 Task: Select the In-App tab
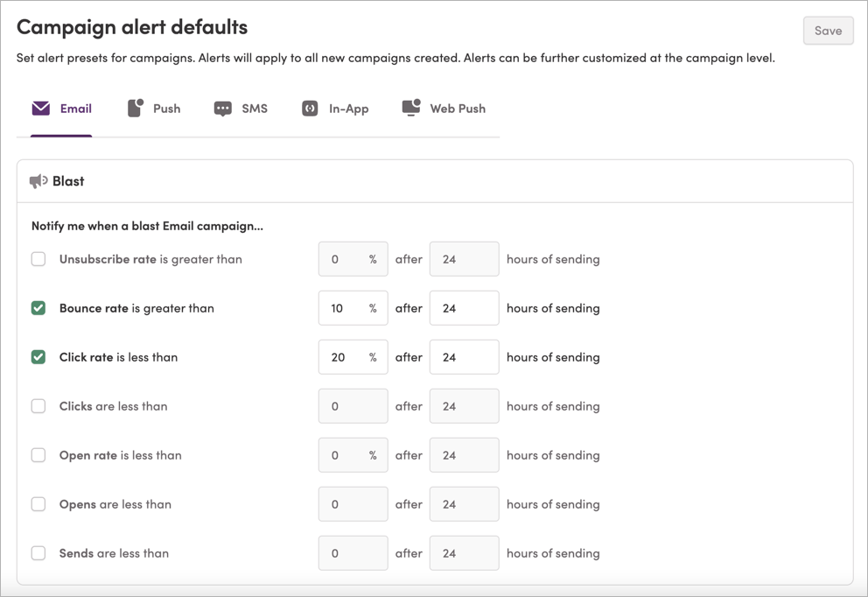point(336,108)
